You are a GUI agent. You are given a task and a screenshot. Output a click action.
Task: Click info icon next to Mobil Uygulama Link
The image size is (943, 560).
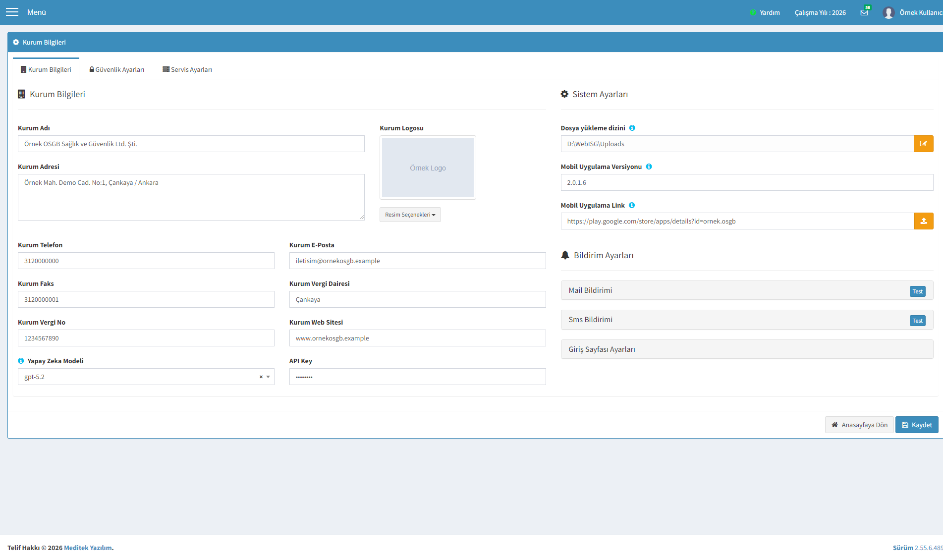pyautogui.click(x=632, y=205)
